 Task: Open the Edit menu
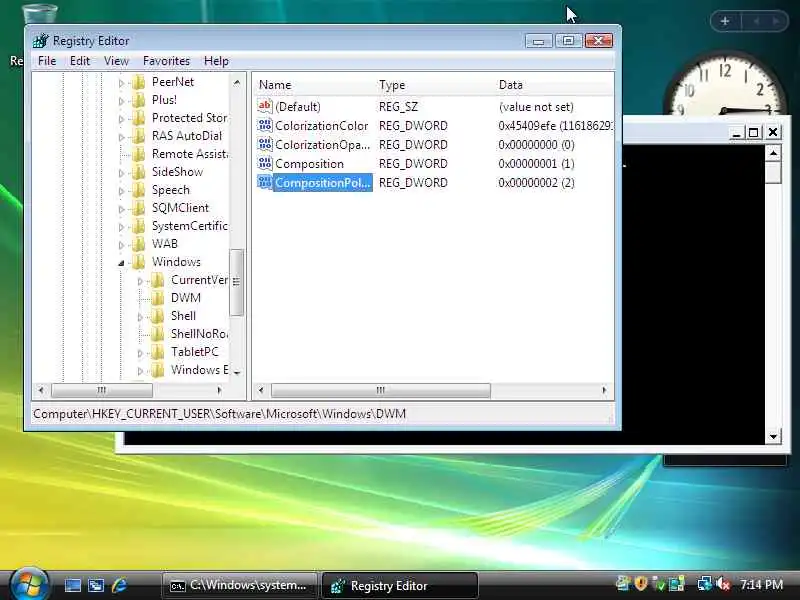point(80,61)
